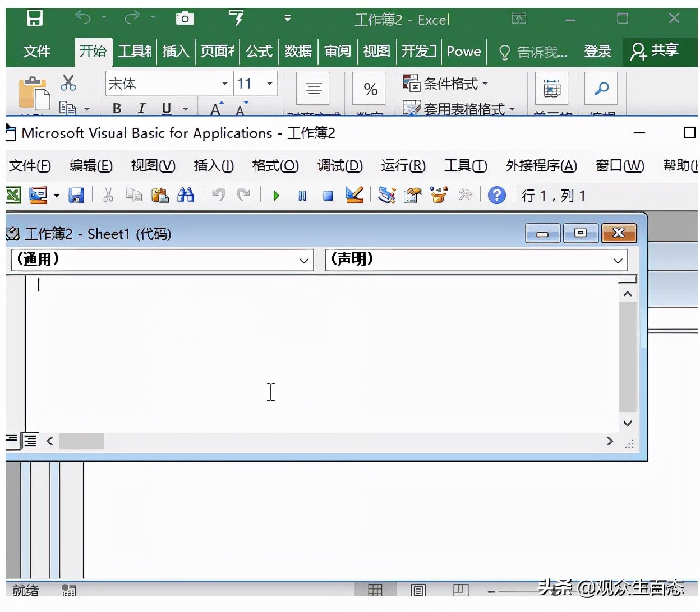The width and height of the screenshot is (700, 612).
Task: Activate Design Mode in the VBA toolbar
Action: tap(354, 195)
